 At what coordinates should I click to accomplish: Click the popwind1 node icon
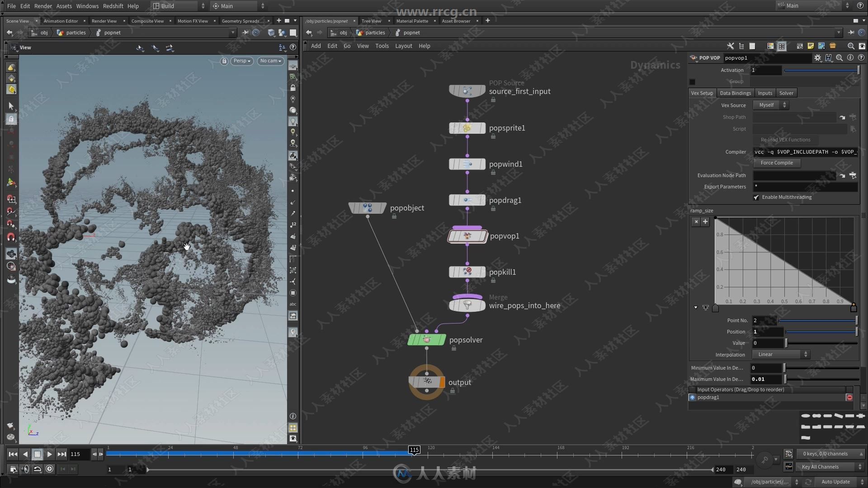[x=467, y=164]
